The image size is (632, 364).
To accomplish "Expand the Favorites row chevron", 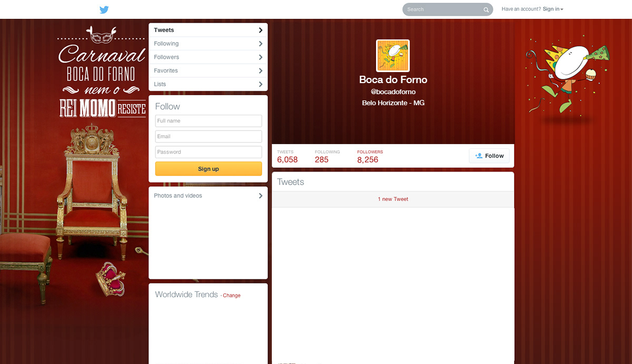I will pyautogui.click(x=261, y=70).
